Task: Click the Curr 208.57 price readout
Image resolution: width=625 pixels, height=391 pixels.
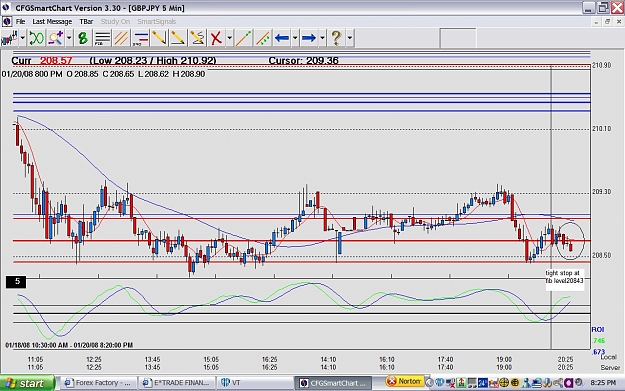Action: click(x=41, y=61)
